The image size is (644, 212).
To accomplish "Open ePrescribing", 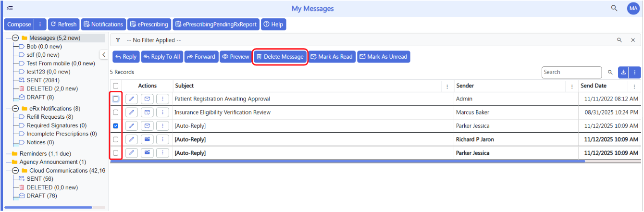I will coord(149,25).
